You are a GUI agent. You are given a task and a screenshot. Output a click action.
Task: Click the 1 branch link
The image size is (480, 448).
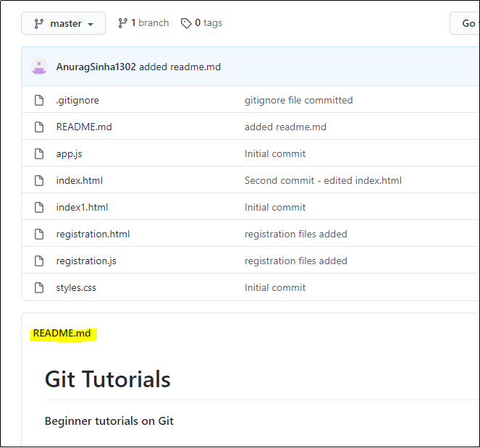pyautogui.click(x=143, y=23)
